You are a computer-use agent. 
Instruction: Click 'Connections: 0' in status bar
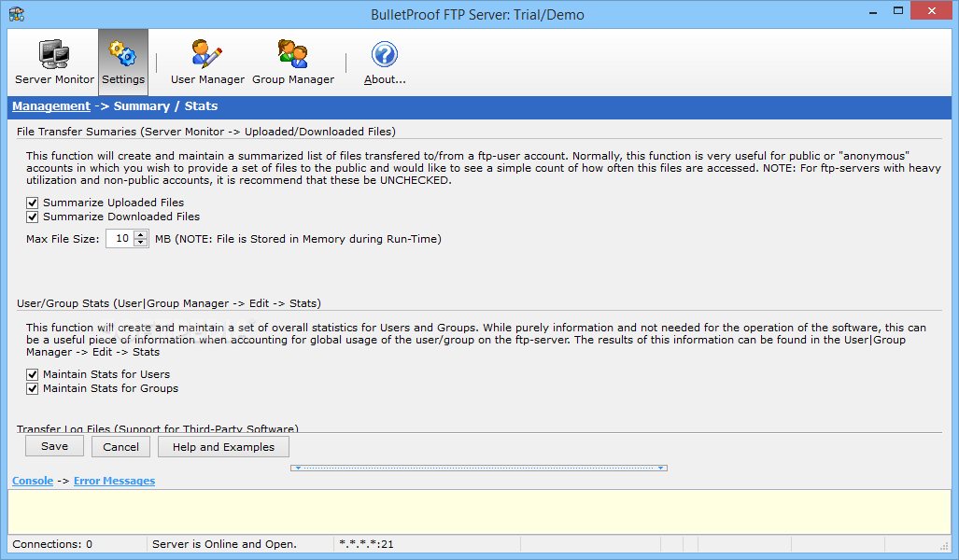[x=52, y=544]
